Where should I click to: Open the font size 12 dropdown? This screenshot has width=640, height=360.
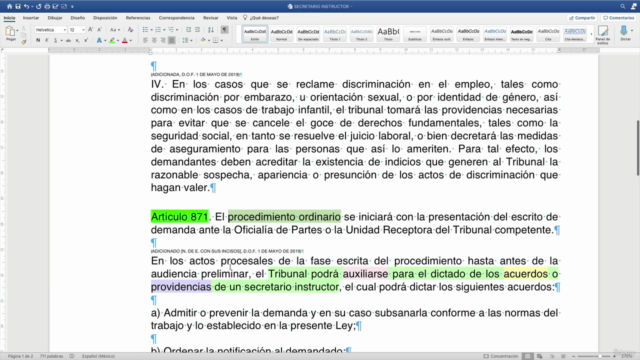click(83, 30)
